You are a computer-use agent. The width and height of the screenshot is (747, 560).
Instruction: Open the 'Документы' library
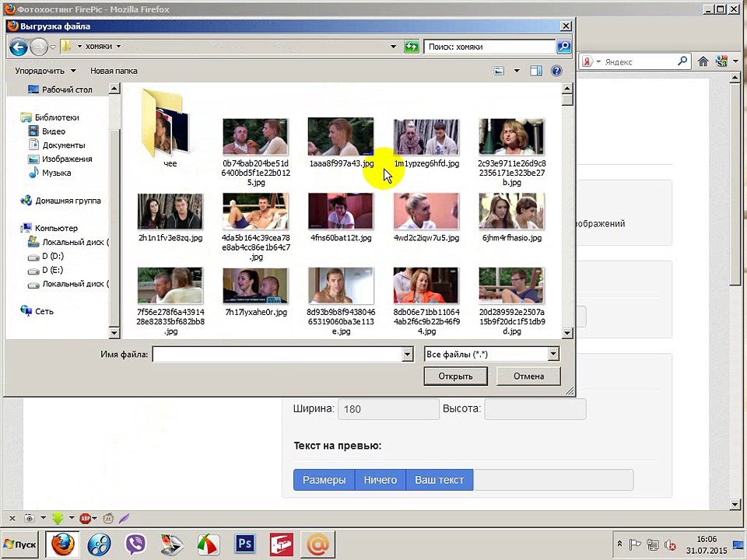coord(57,145)
